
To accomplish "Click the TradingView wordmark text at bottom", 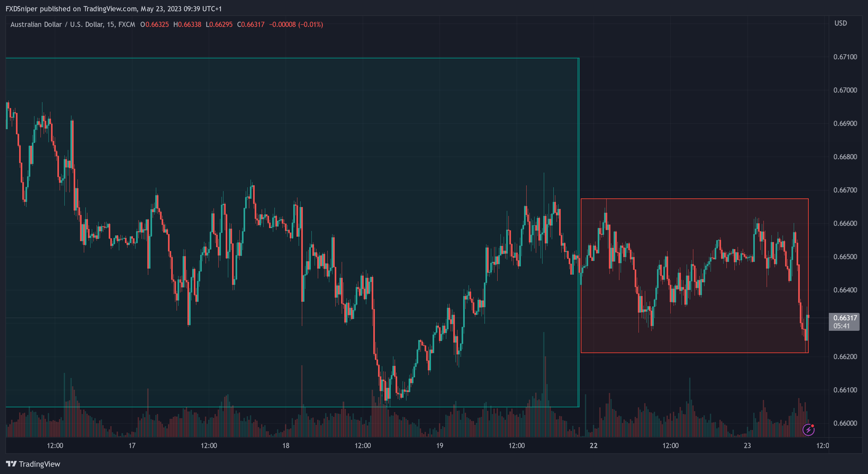I will [40, 464].
